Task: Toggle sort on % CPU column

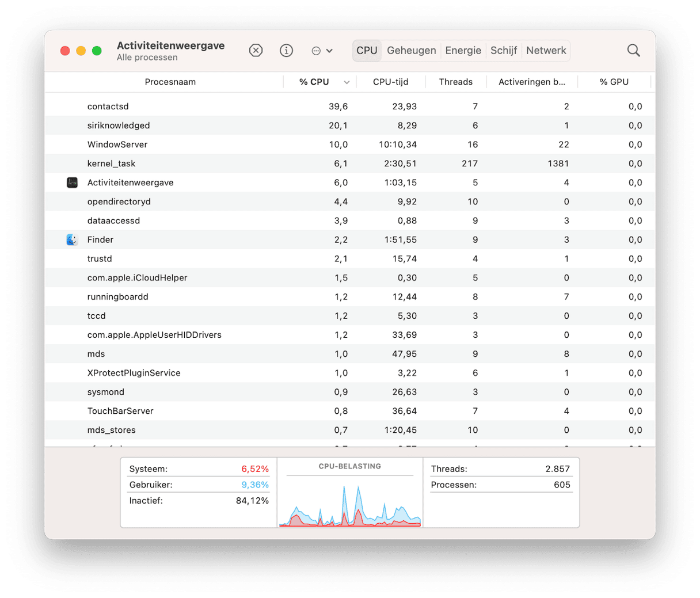Action: 314,82
